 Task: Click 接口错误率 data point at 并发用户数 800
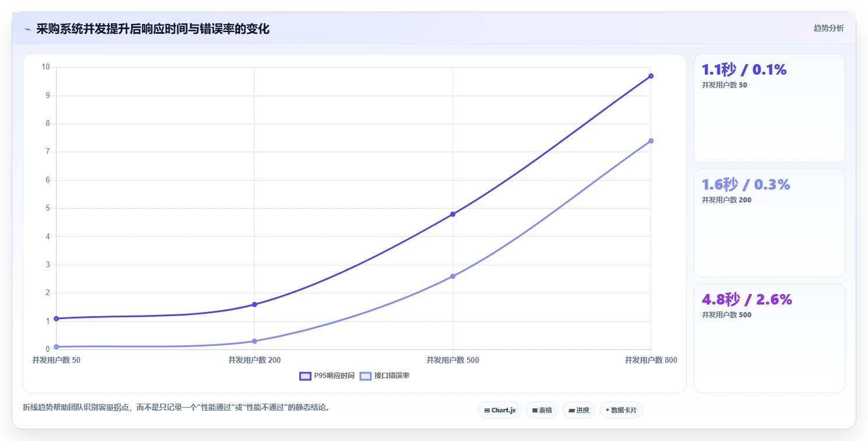click(651, 141)
